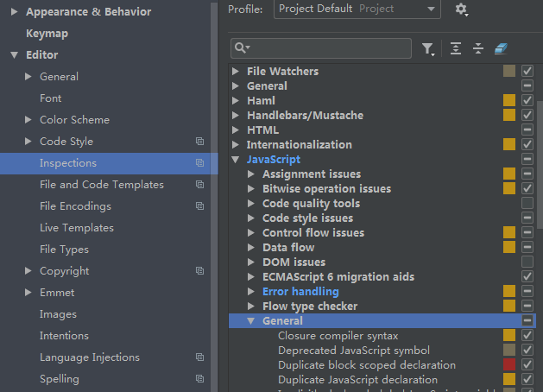This screenshot has height=392, width=543.
Task: Open the profile gear settings menu
Action: tap(462, 9)
